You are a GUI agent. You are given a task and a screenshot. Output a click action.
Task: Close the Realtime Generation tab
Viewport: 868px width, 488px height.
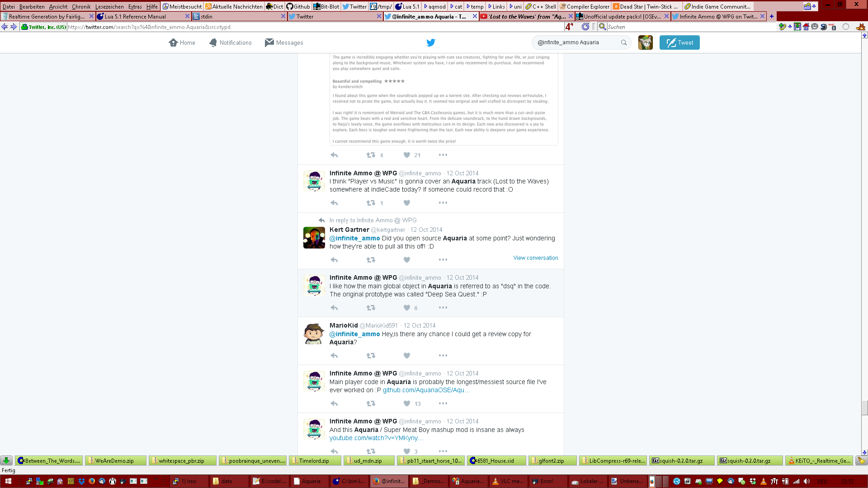point(91,16)
